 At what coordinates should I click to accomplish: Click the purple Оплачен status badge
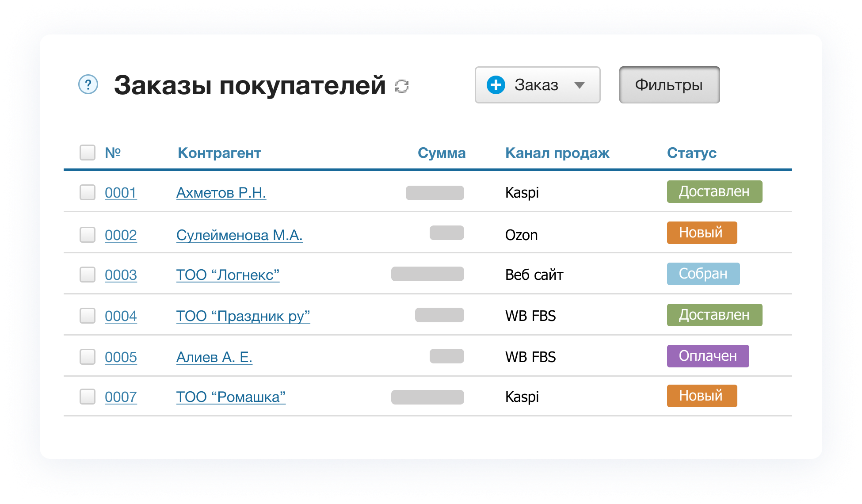tap(708, 356)
